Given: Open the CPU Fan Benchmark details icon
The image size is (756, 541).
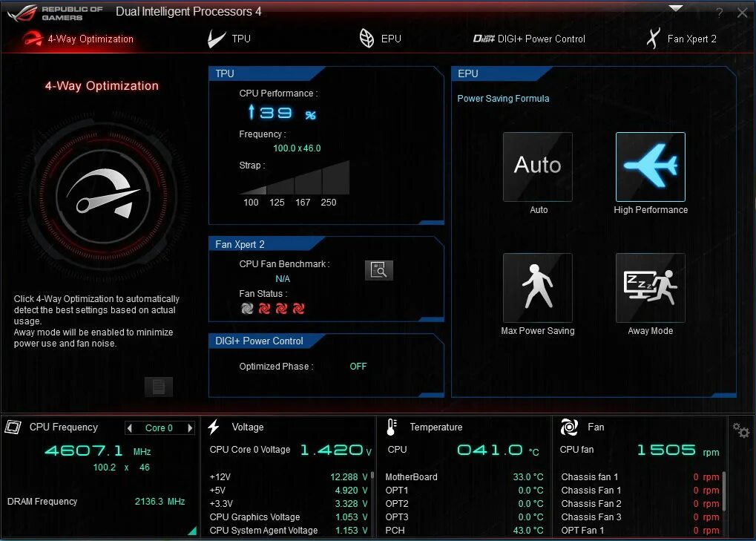Looking at the screenshot, I should [x=379, y=270].
